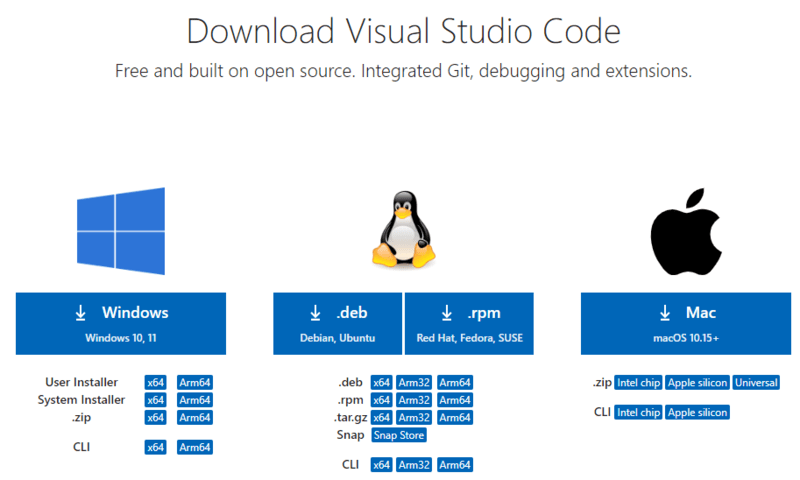Download the Windows .zip Arm64 archive

pyautogui.click(x=195, y=418)
